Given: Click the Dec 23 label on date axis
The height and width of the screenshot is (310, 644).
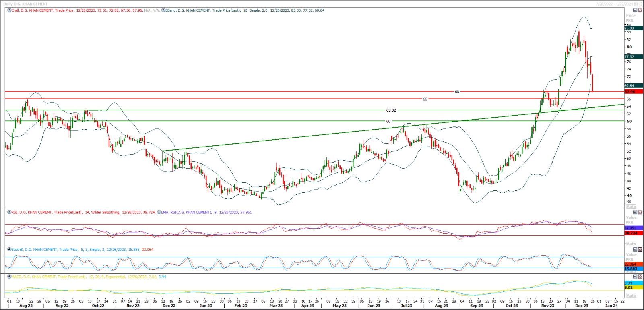Looking at the screenshot, I should point(581,306).
